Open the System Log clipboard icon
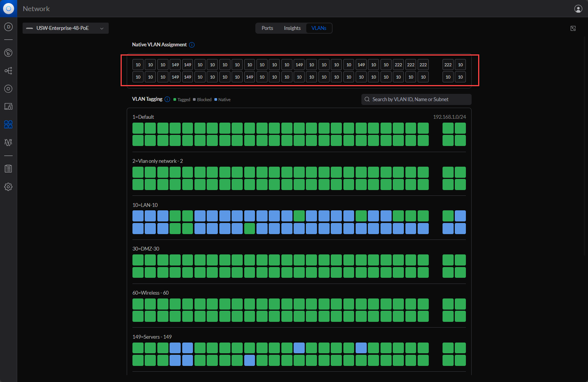Image resolution: width=588 pixels, height=382 pixels. click(x=8, y=169)
